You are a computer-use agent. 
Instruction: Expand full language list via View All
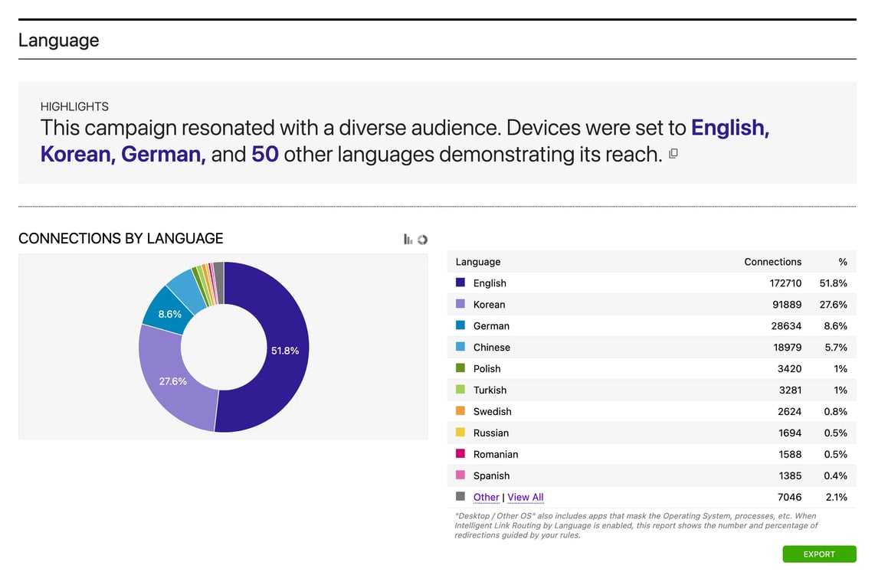pos(525,497)
